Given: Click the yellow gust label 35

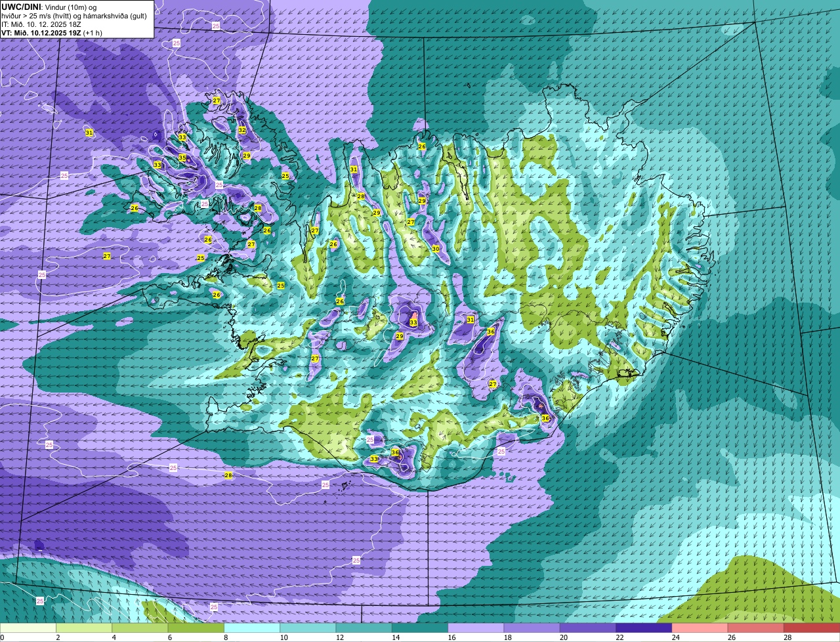Looking at the screenshot, I should click(x=182, y=158).
